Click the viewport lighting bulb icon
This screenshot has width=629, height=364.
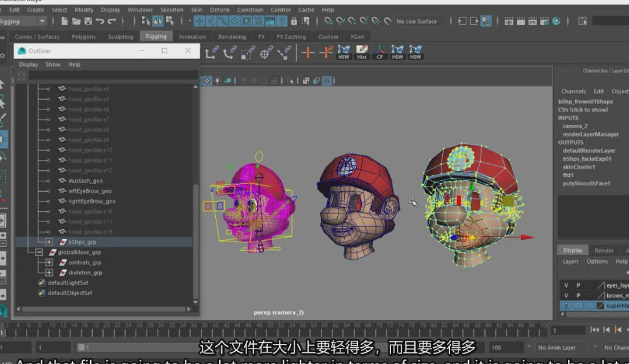217,80
